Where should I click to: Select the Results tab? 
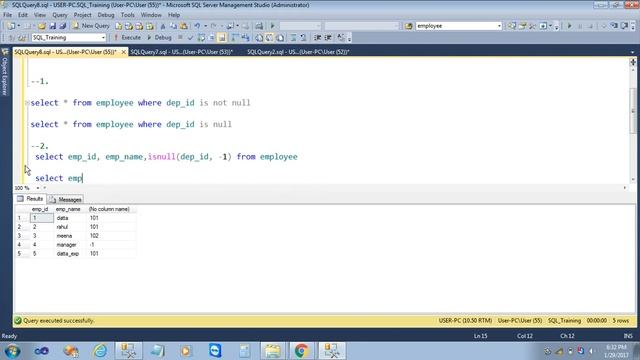[x=30, y=199]
